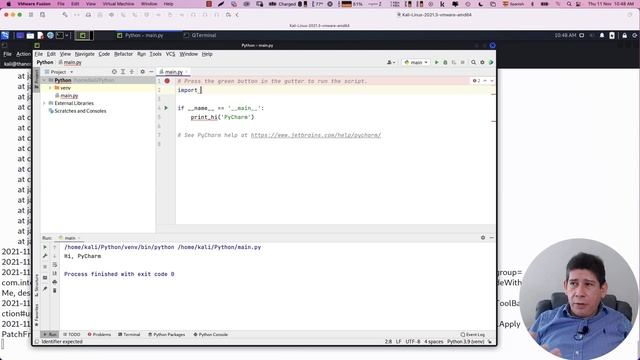640x360 pixels.
Task: Open Virtual Machine menu in macOS menu bar
Action: pyautogui.click(x=118, y=4)
